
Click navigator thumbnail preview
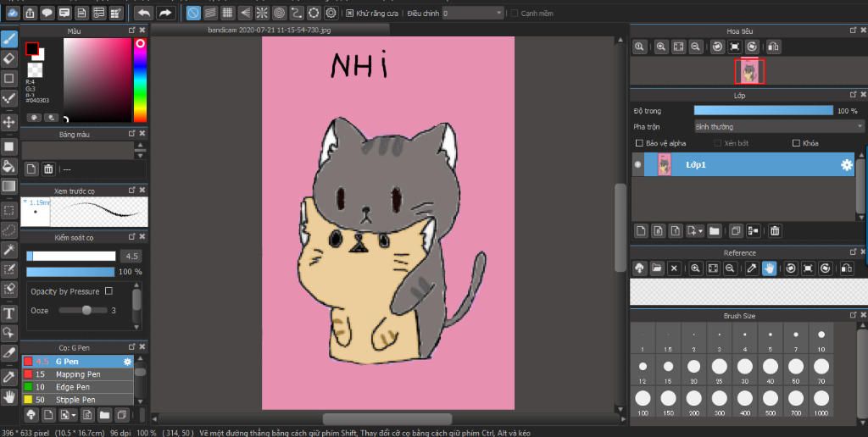pyautogui.click(x=749, y=72)
